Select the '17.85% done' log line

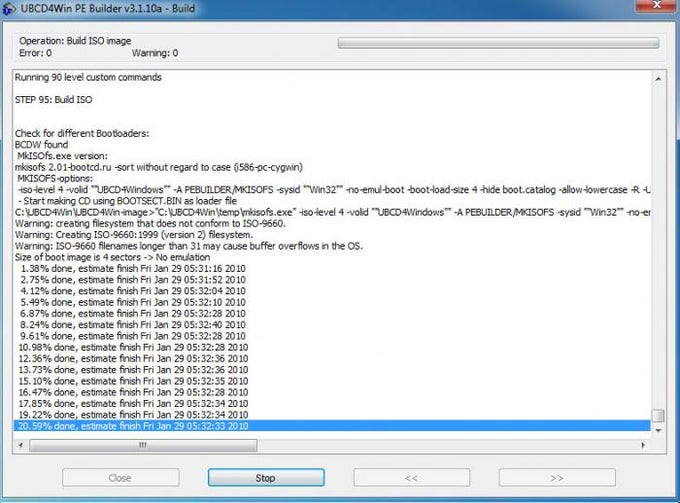pos(332,403)
